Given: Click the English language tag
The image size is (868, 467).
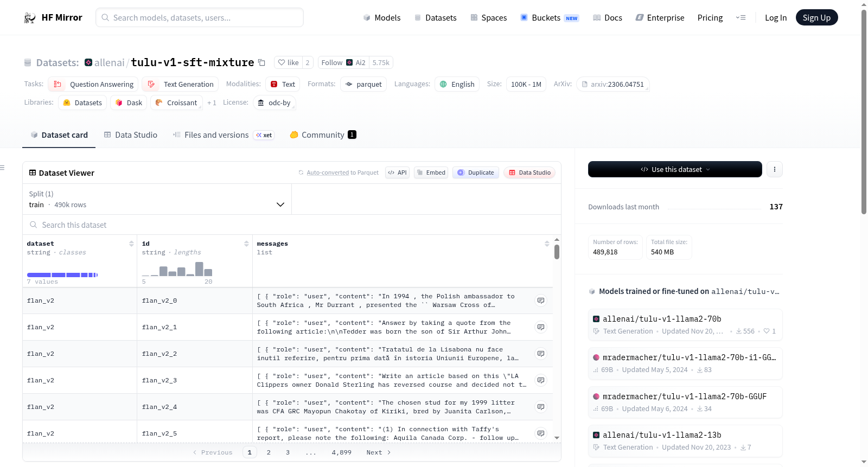Looking at the screenshot, I should (x=457, y=84).
